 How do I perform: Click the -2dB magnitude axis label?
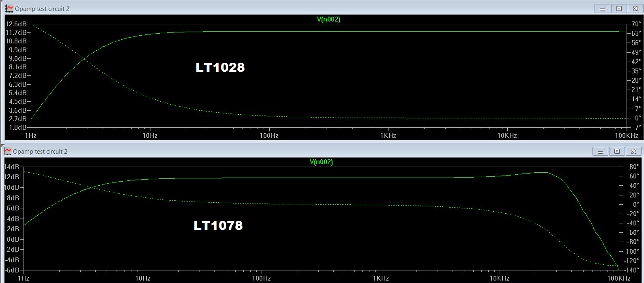coord(12,249)
